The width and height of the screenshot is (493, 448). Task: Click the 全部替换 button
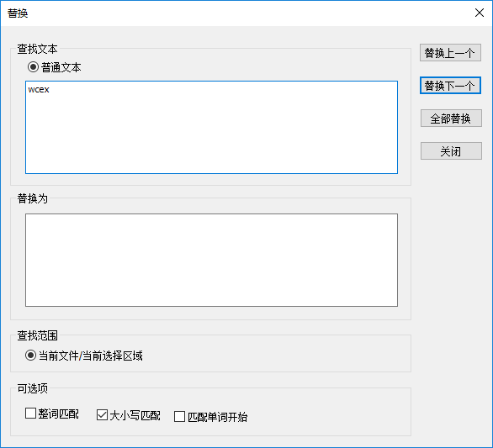coord(451,119)
